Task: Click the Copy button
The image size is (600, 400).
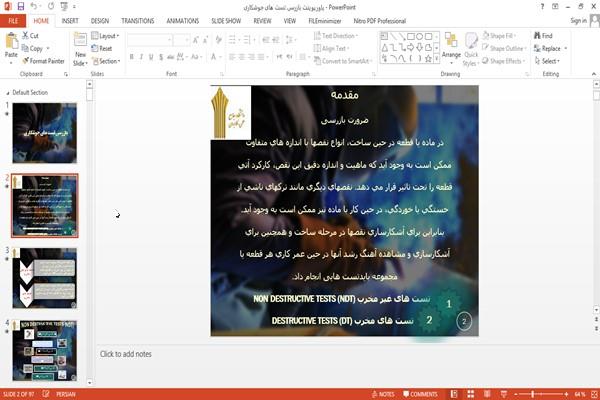Action: pos(32,49)
